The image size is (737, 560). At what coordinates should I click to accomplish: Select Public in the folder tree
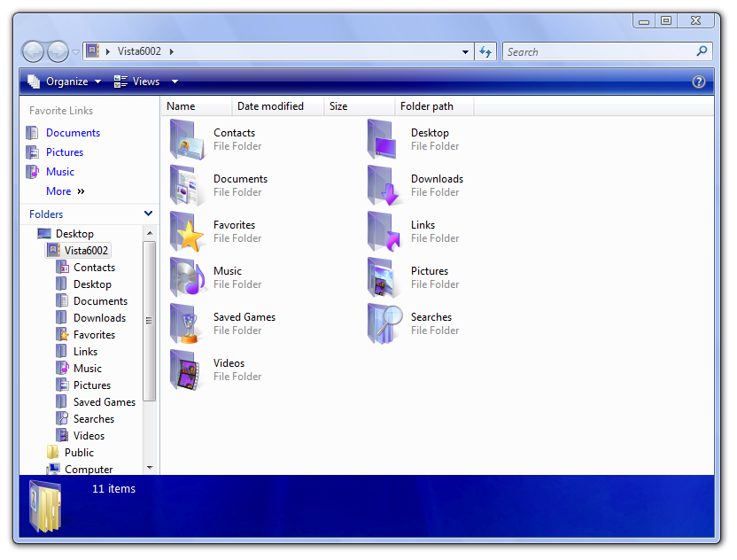click(x=79, y=453)
